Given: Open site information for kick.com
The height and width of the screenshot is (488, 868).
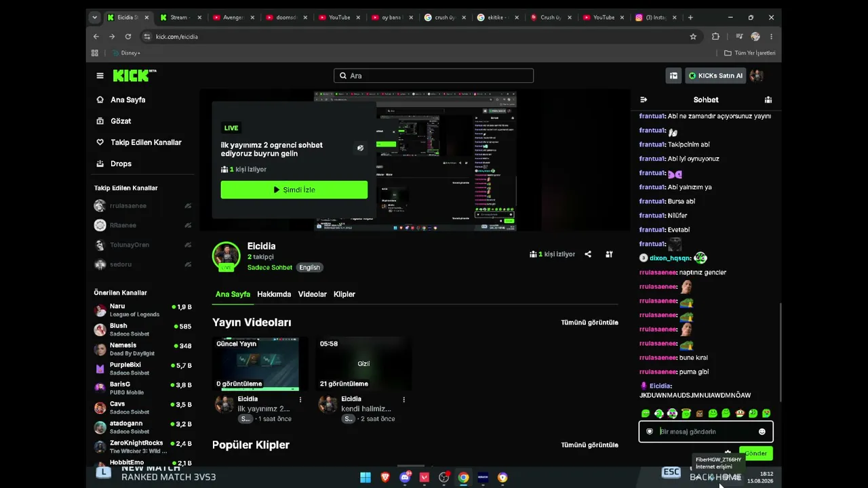Looking at the screenshot, I should pos(146,37).
